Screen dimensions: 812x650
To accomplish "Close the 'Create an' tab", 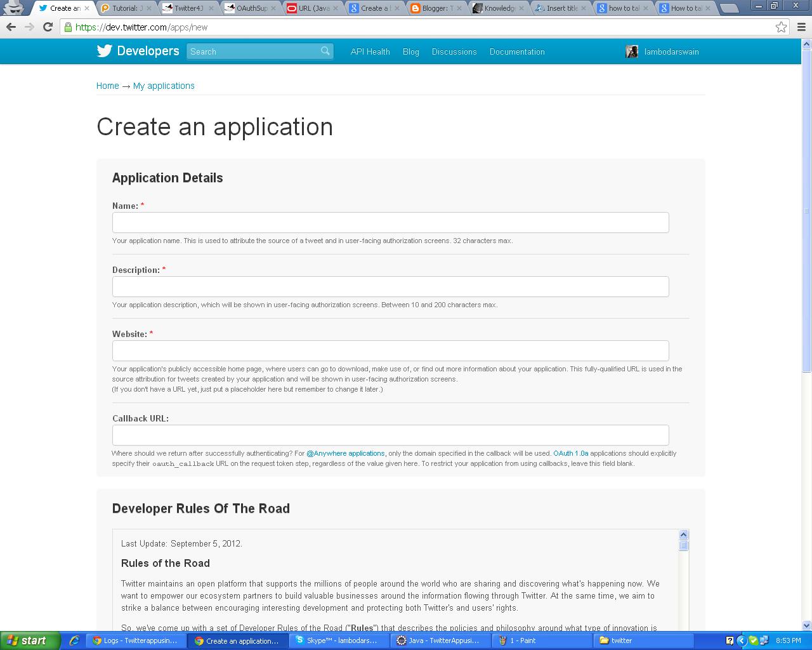I will (x=88, y=8).
